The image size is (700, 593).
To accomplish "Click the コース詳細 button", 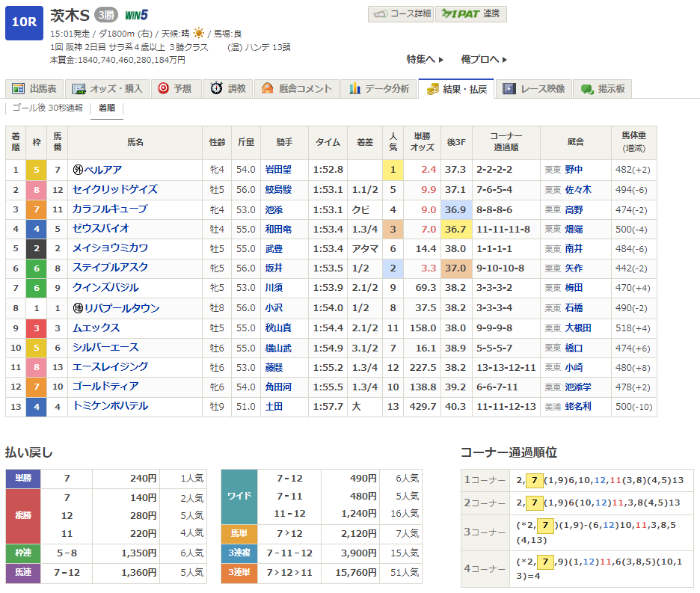I will click(400, 13).
